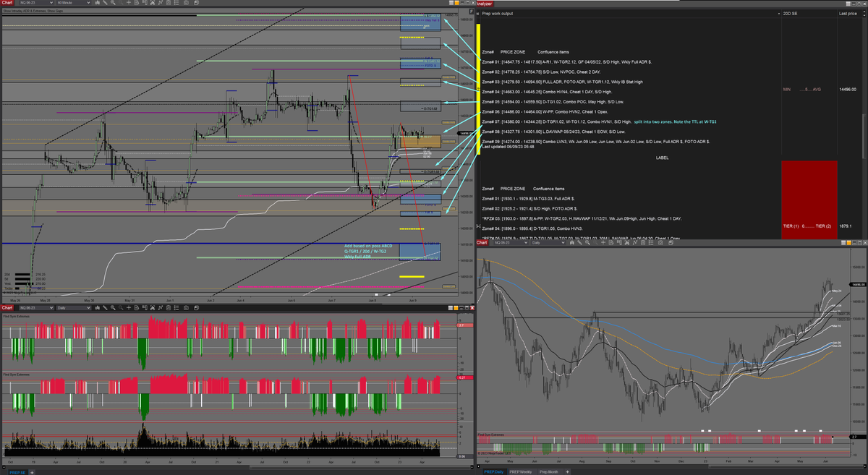
Task: Click yellow link swatch on 60 Minute chart
Action: coord(456,3)
